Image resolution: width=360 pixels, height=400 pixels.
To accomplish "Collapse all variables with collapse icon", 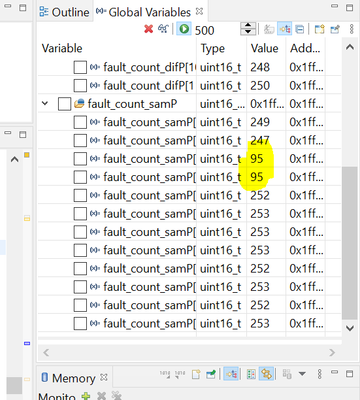I will point(300,30).
